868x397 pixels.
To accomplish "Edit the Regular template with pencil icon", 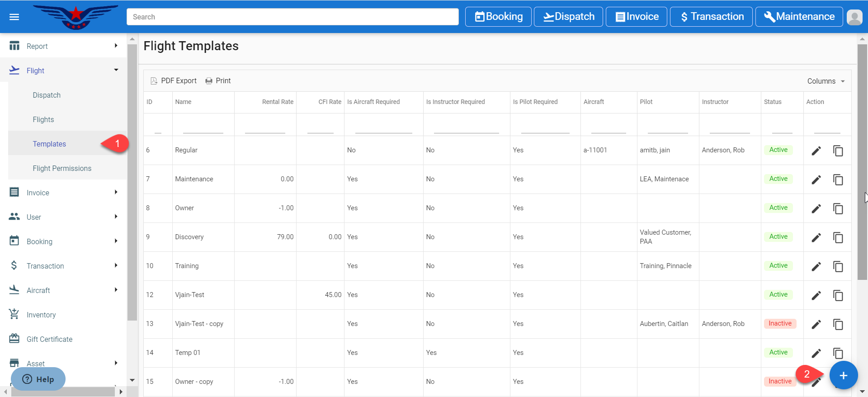I will coord(816,151).
